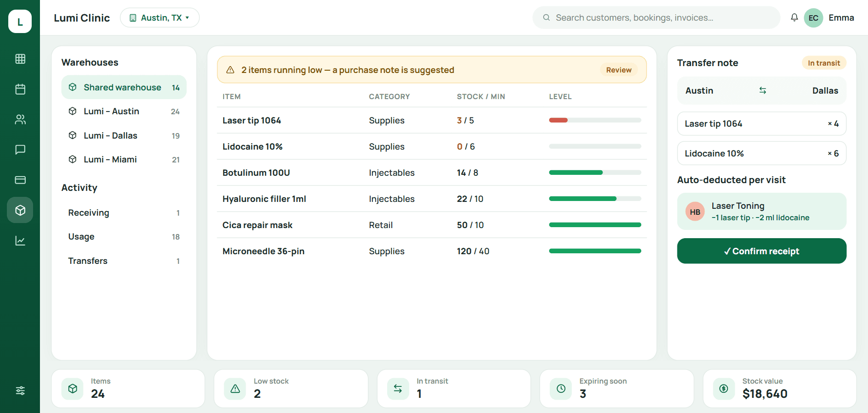Image resolution: width=868 pixels, height=413 pixels.
Task: Click the 0 / 6 stock value
Action: [466, 146]
